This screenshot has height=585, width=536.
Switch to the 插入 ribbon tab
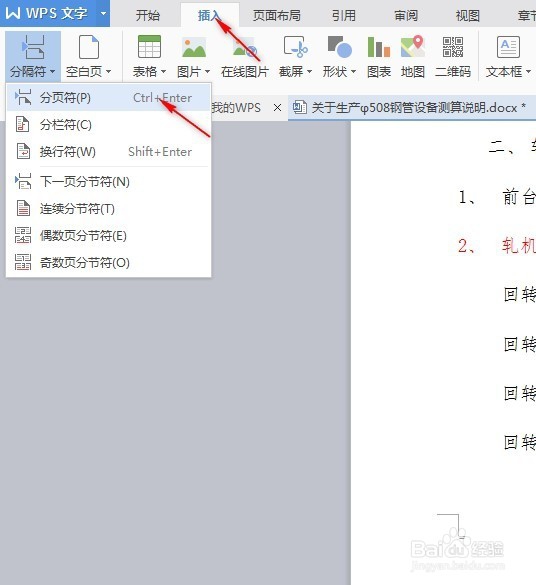coord(210,15)
